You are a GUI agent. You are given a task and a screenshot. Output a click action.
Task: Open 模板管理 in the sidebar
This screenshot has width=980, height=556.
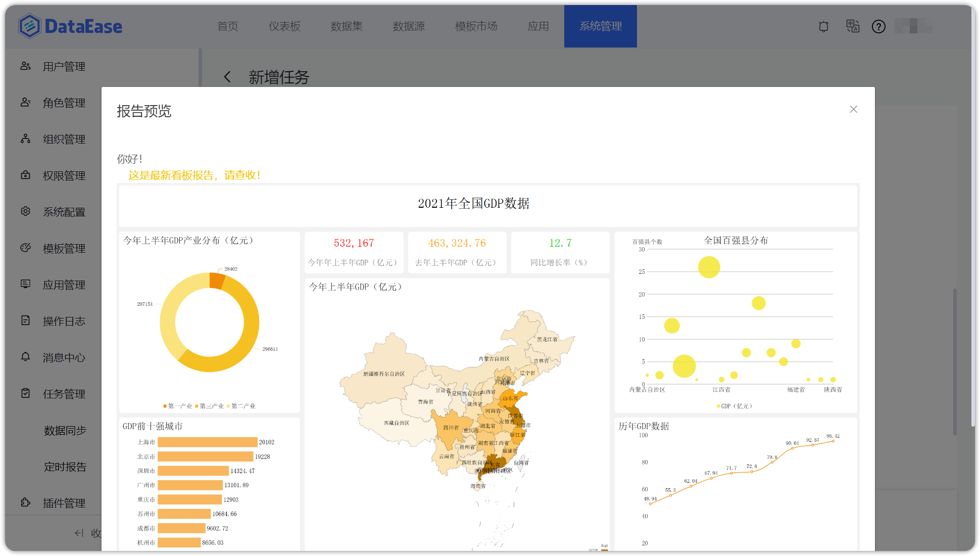(x=64, y=248)
